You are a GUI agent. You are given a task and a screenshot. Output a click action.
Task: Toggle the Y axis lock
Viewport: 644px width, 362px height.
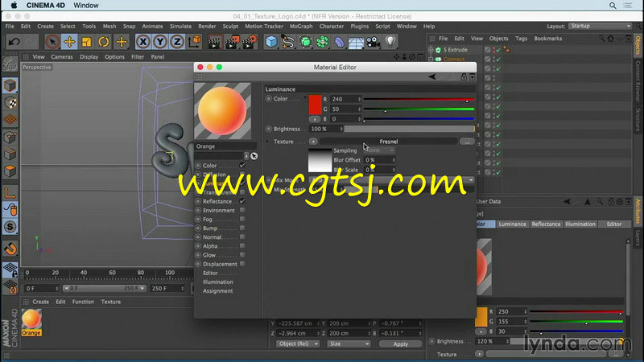(160, 42)
